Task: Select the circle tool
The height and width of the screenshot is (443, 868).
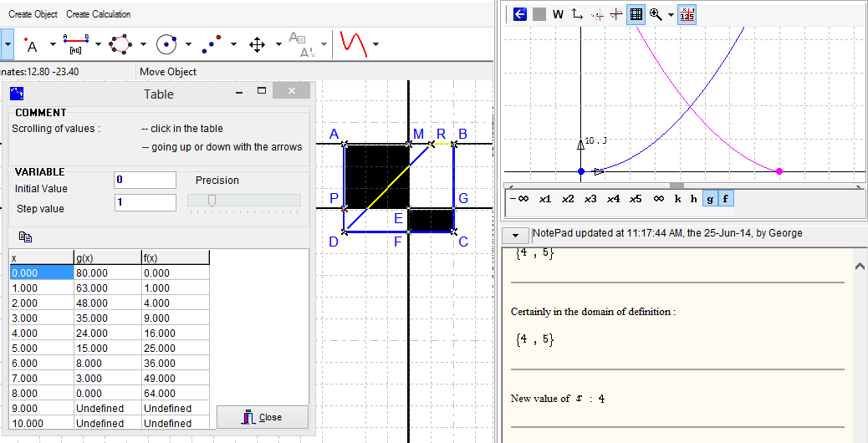Action: coord(166,44)
